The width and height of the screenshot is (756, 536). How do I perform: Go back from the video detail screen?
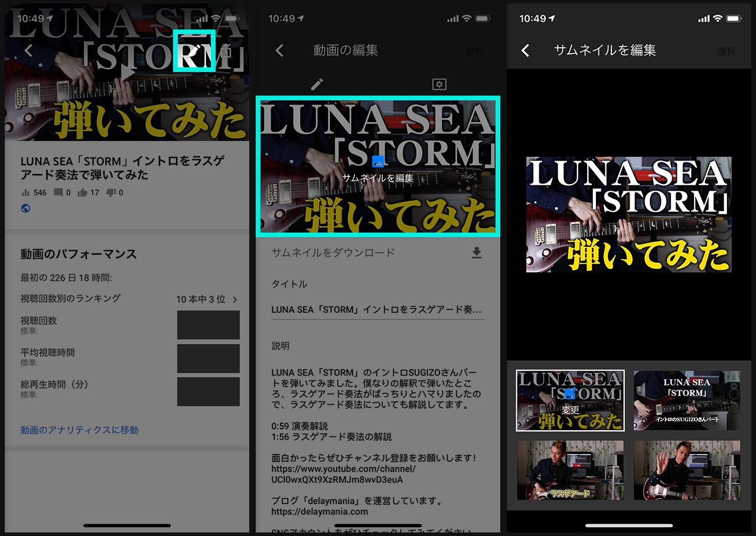tap(28, 50)
